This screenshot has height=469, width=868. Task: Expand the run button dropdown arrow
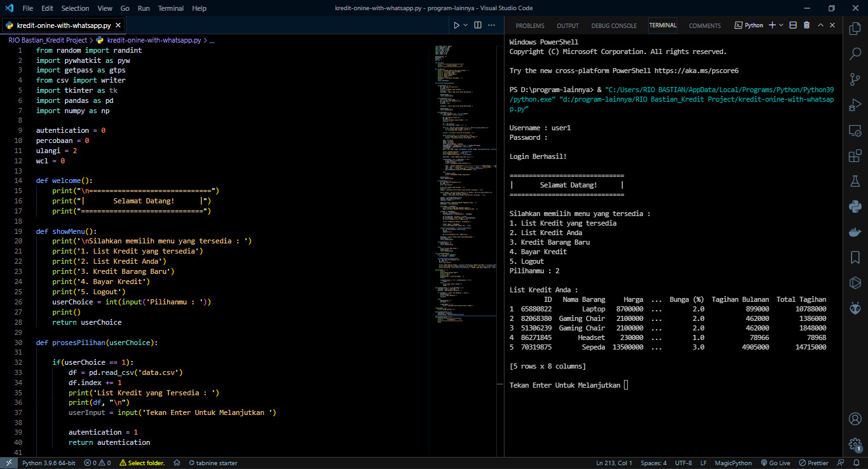pos(466,25)
